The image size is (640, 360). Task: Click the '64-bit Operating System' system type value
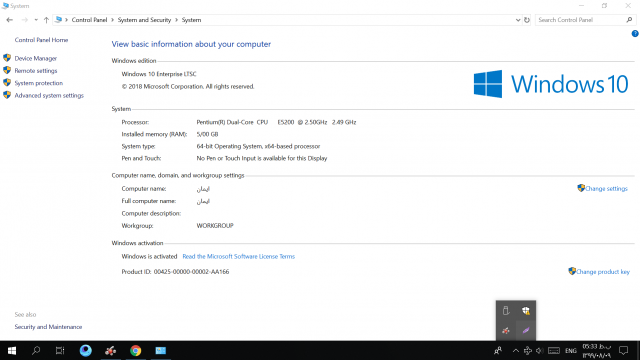tap(258, 146)
